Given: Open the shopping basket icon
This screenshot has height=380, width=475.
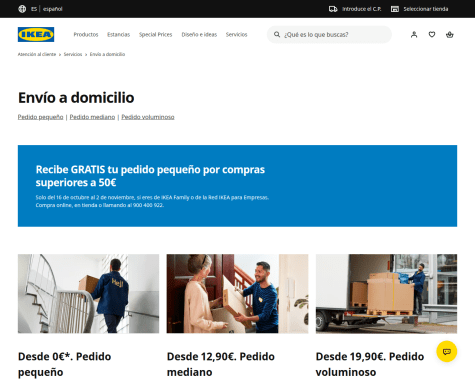Looking at the screenshot, I should (x=450, y=34).
